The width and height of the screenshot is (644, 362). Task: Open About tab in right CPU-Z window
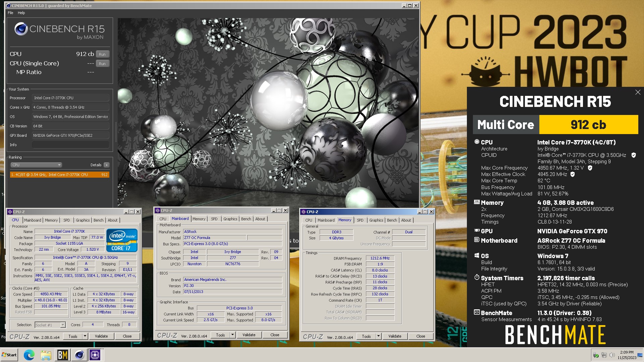[406, 220]
